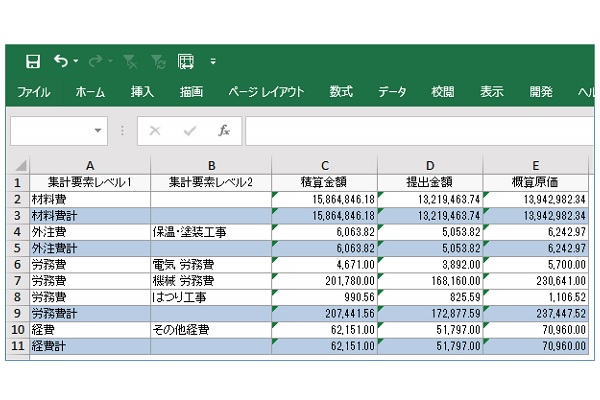Image resolution: width=600 pixels, height=400 pixels.
Task: Click header cell 積算金額
Action: (324, 183)
